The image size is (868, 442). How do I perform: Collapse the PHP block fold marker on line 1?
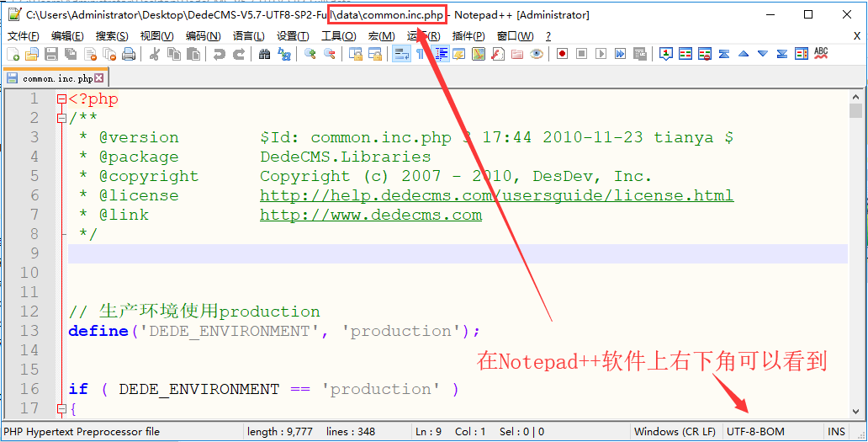pos(61,99)
